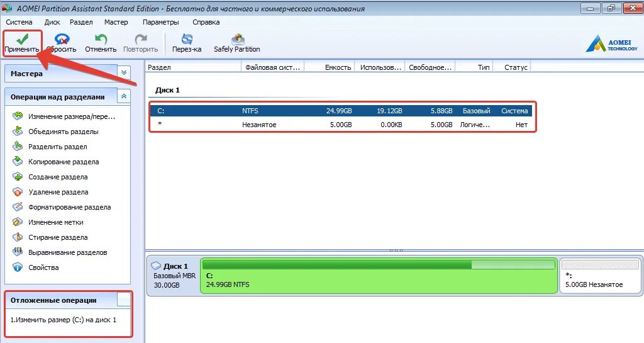
Task: Click the Создание раздела operation link
Action: (x=58, y=177)
